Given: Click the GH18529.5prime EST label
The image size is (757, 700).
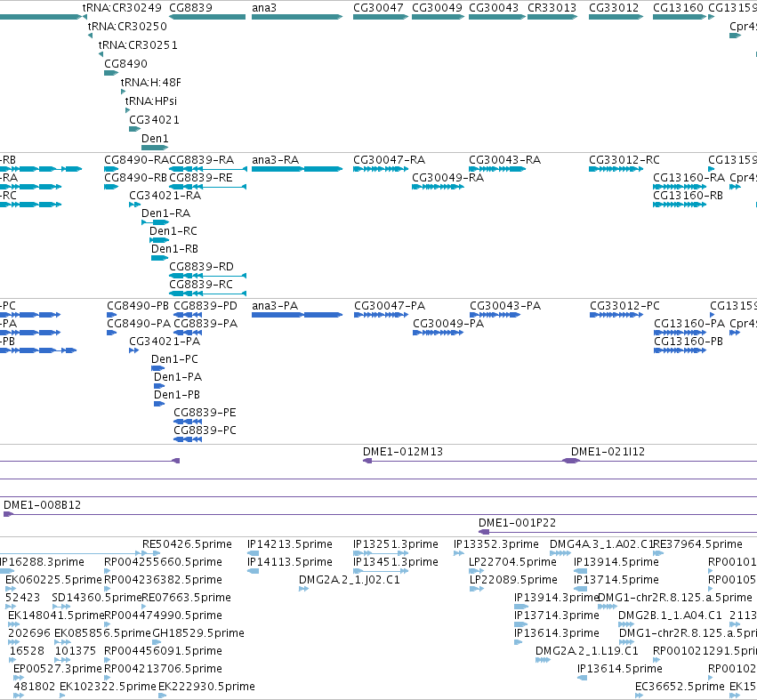Looking at the screenshot, I should click(198, 633).
